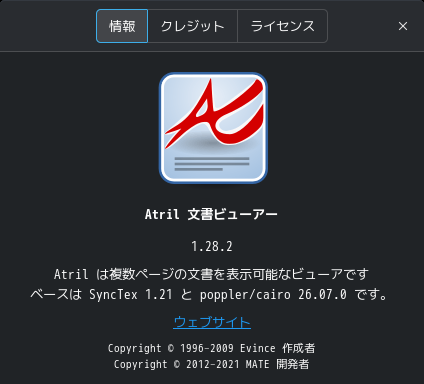Screen dimensions: 424x384
Task: Click the gray document lines in logo
Action: click(x=212, y=164)
